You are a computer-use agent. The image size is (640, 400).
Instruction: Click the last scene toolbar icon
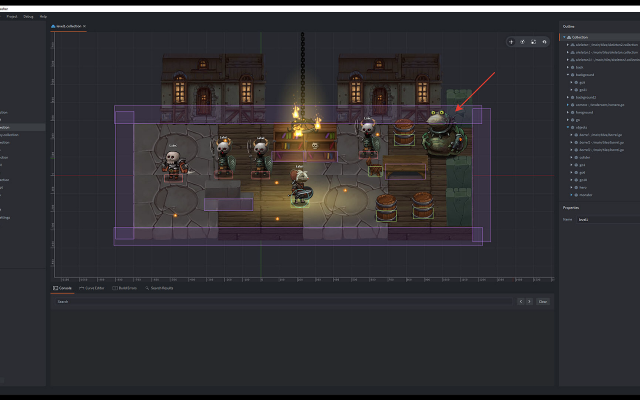coord(544,42)
